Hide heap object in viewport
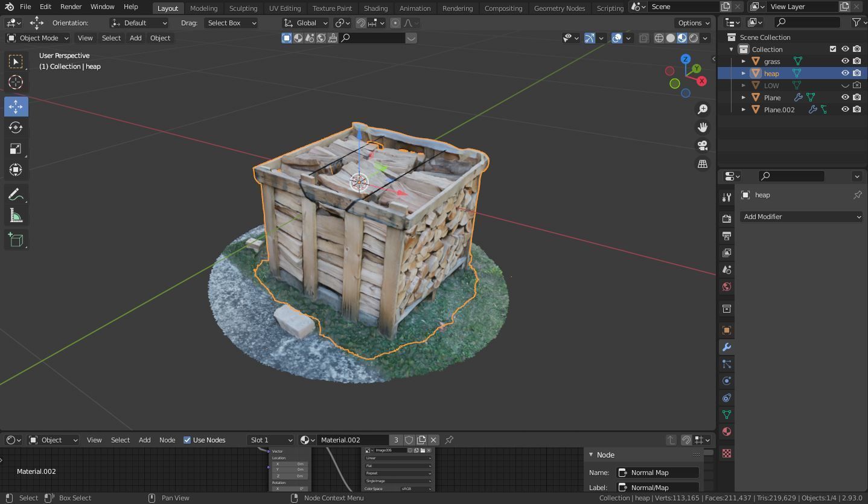 [845, 73]
